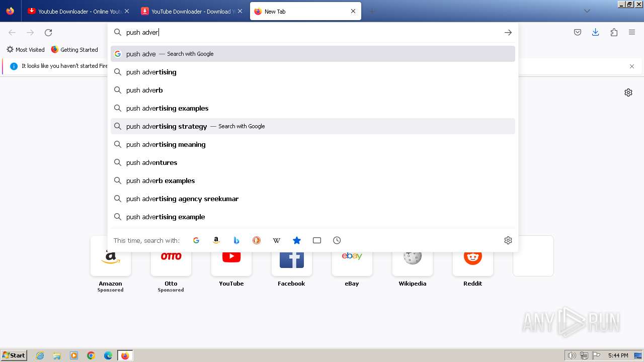Select the New Tab tab
This screenshot has height=362, width=644.
click(x=305, y=11)
